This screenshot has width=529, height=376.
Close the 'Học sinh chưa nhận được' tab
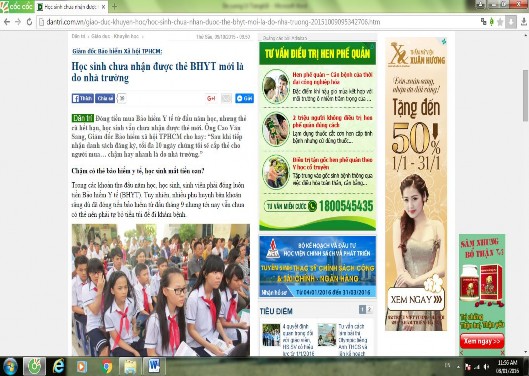[x=103, y=7]
